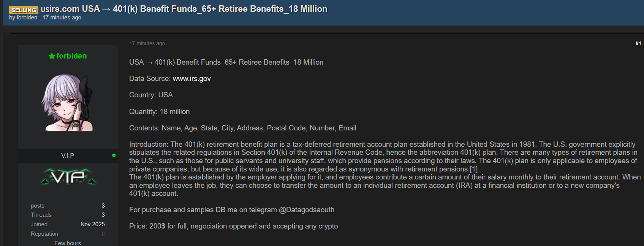Click the thread title in the header
Image resolution: width=644 pixels, height=246 pixels.
[x=184, y=9]
